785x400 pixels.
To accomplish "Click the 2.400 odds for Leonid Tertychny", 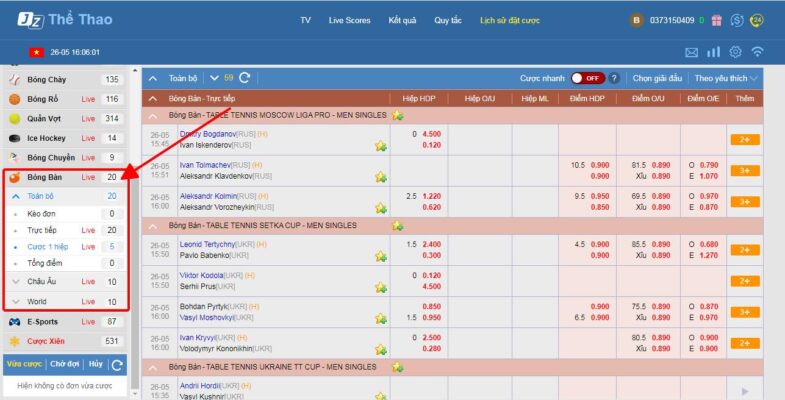I will [431, 244].
